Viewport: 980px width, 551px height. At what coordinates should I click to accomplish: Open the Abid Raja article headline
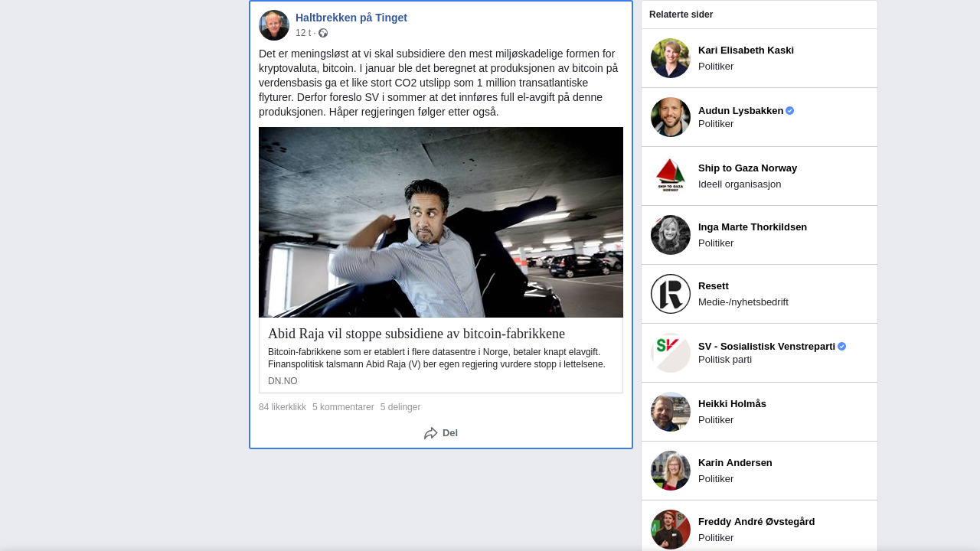coord(416,334)
